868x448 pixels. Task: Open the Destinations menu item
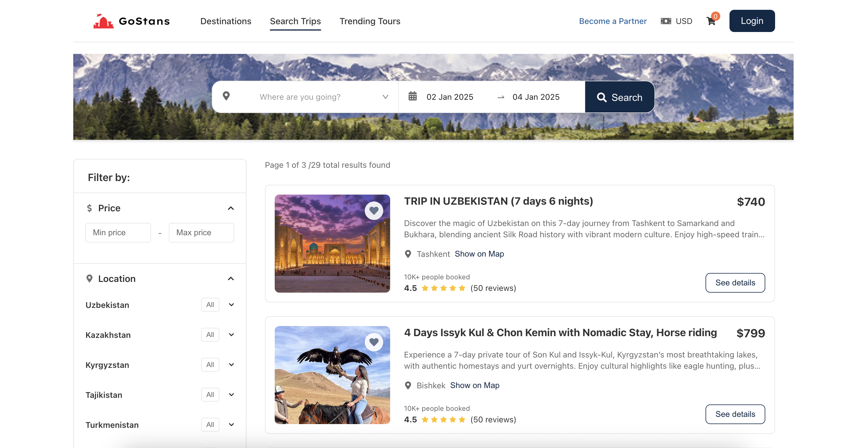[225, 21]
